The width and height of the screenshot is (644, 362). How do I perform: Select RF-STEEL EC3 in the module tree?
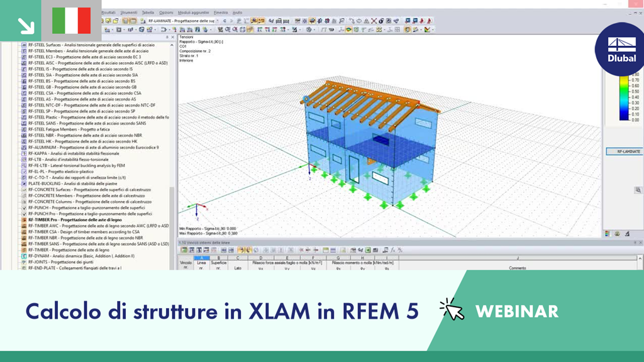click(x=84, y=57)
